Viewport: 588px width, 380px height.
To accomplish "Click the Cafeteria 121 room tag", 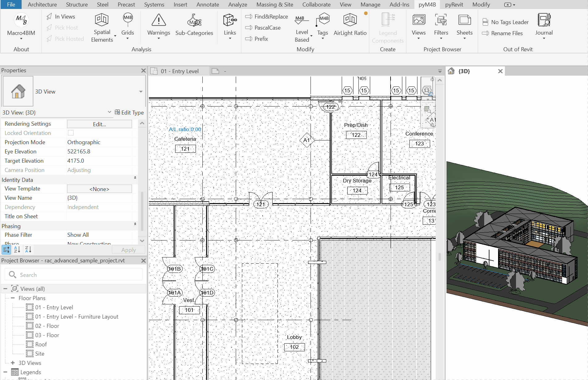I will pyautogui.click(x=185, y=149).
